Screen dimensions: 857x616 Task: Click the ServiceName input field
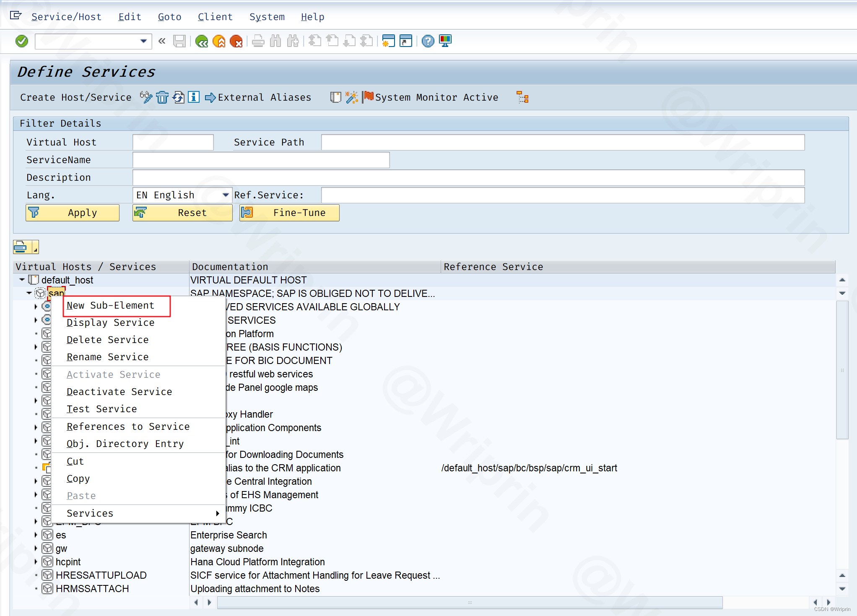[261, 160]
